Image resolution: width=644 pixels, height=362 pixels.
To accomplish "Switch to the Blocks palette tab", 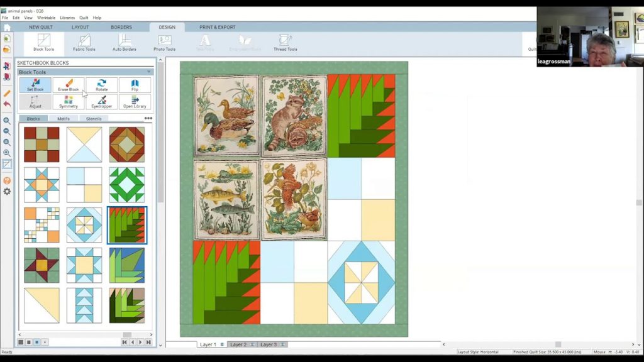I will (33, 119).
